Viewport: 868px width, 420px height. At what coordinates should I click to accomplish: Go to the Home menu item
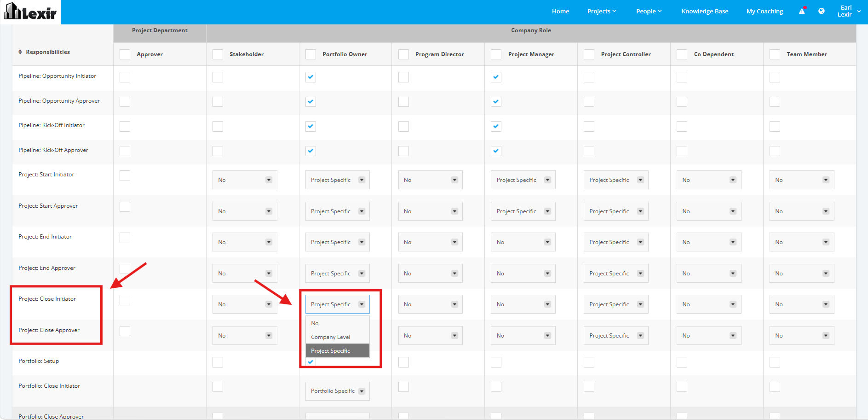(x=560, y=11)
